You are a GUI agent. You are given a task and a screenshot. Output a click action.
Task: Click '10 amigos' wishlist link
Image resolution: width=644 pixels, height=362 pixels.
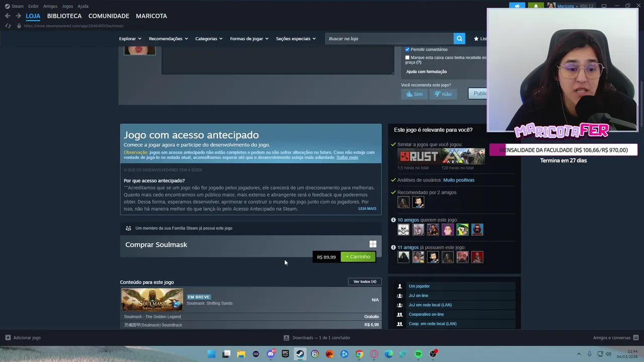click(x=408, y=220)
